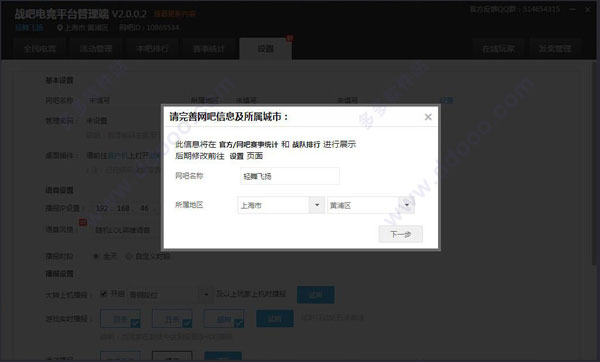Select the 自定义时段 radio button

click(129, 256)
